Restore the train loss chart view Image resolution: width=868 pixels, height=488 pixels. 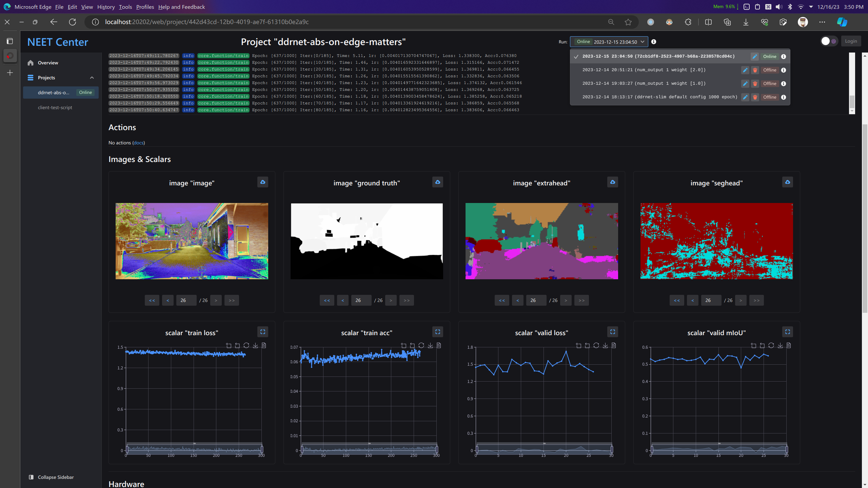click(246, 345)
